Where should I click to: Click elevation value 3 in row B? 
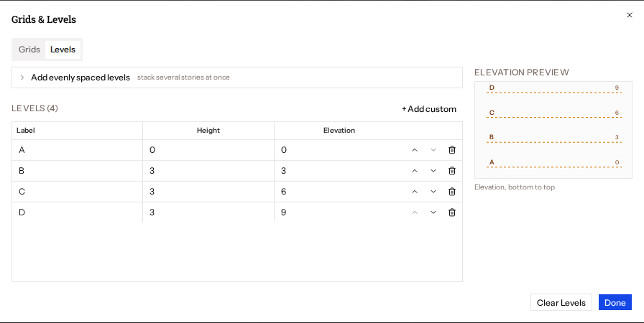point(283,171)
